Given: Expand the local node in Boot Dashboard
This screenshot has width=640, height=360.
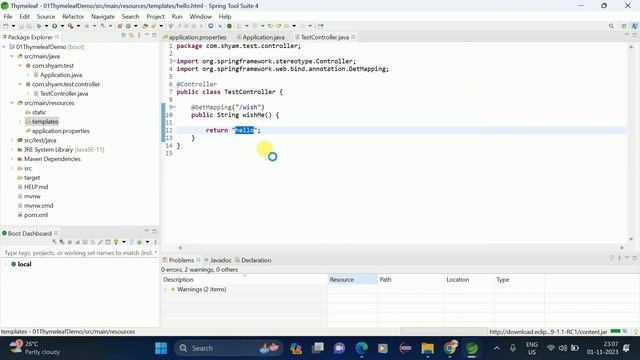Looking at the screenshot, I should pyautogui.click(x=5, y=264).
